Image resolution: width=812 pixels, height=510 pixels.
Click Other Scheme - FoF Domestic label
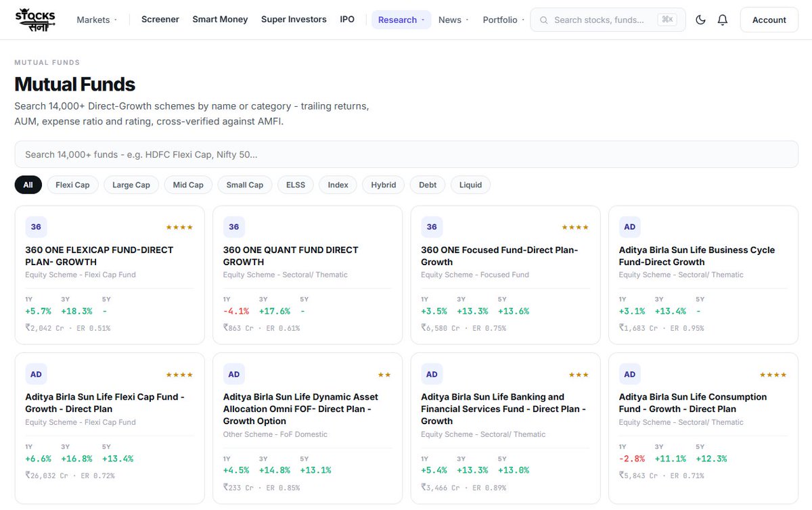click(x=275, y=434)
